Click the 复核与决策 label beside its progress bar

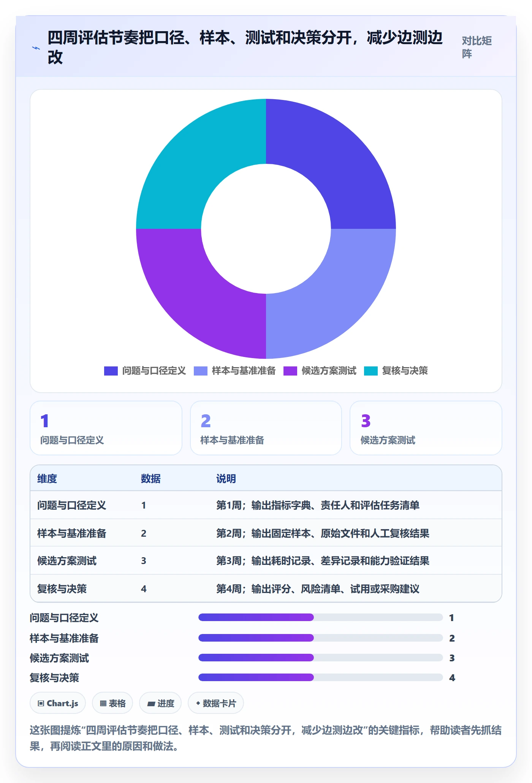point(54,678)
